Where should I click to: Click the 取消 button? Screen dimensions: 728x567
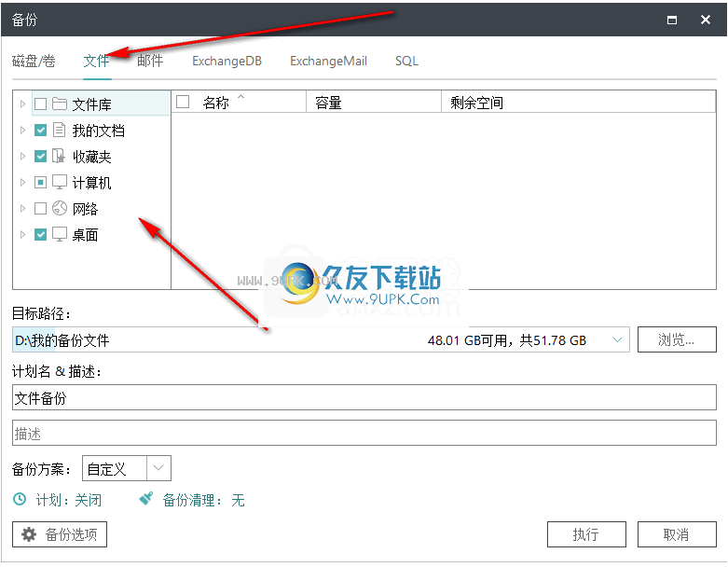[x=677, y=534]
